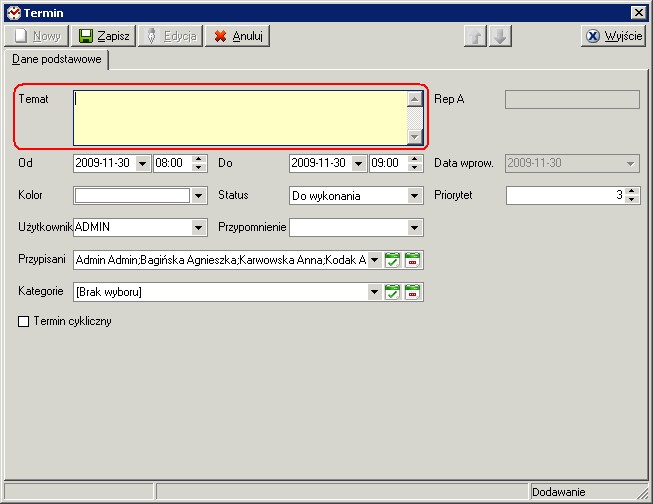Increase the Do time with the up arrow
Image resolution: width=653 pixels, height=504 pixels.
415,159
